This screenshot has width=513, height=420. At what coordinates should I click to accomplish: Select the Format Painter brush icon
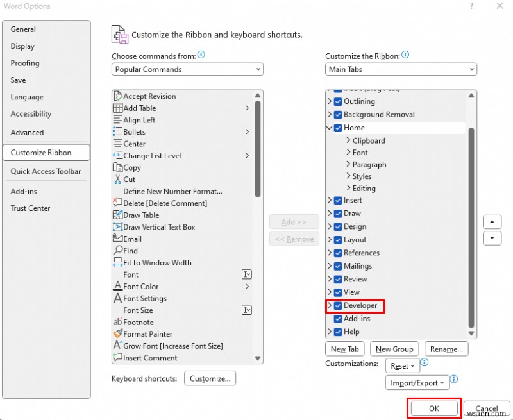[x=117, y=333]
